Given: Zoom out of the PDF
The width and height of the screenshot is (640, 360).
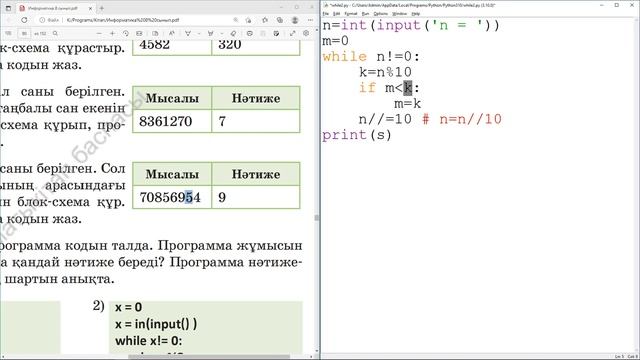Looking at the screenshot, I should coord(99,33).
